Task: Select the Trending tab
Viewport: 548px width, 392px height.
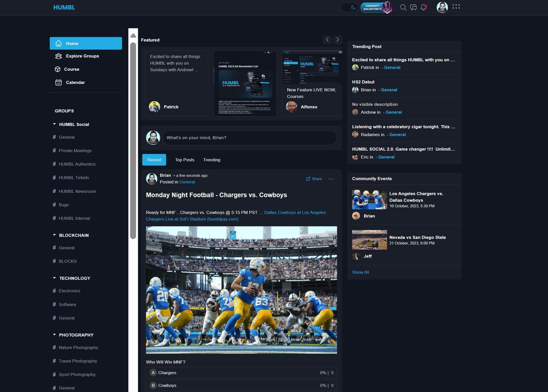Action: [211, 159]
